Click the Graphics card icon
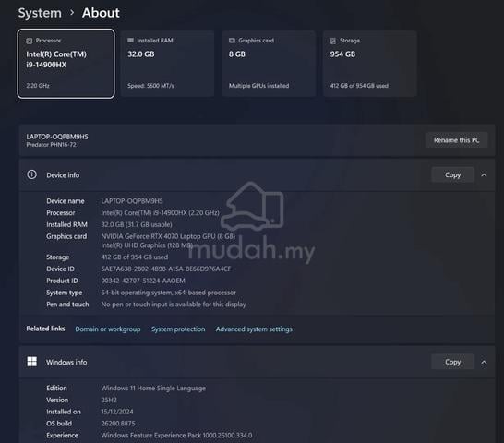Image resolution: width=504 pixels, height=443 pixels. click(232, 41)
